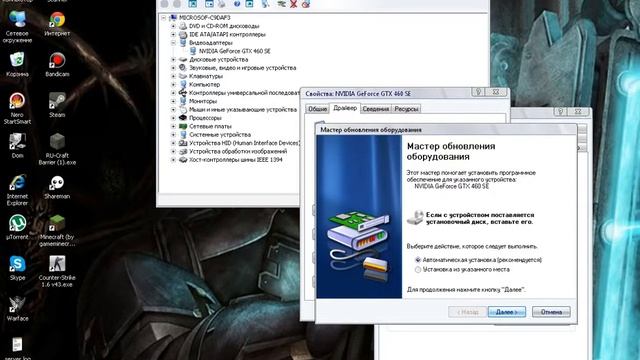Expand 'Звуковые, видео и игровые устройства' node
640x360 pixels.
point(173,68)
